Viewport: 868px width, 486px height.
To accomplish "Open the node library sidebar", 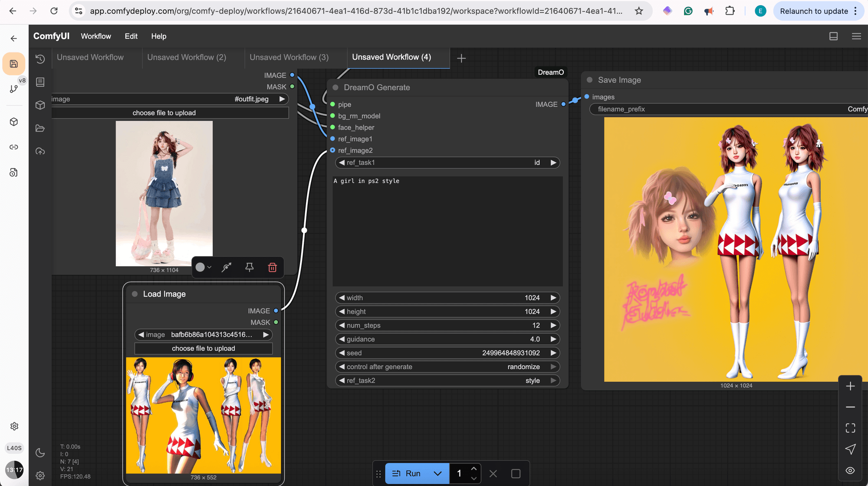I will click(40, 82).
